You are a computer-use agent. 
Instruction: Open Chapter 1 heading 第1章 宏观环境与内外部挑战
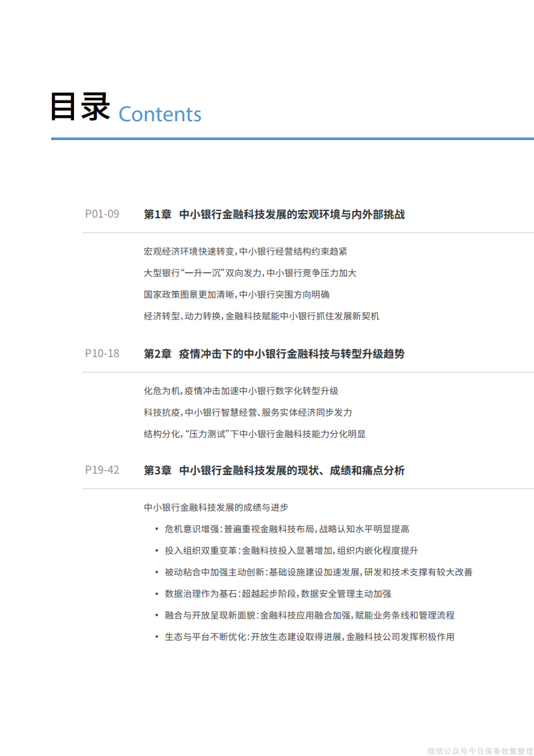(274, 214)
